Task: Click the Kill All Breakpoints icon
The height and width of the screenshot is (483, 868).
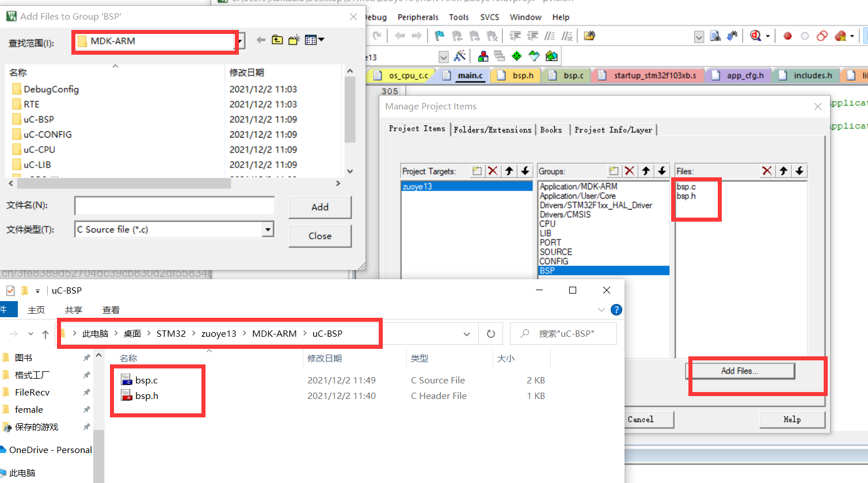Action: point(840,36)
